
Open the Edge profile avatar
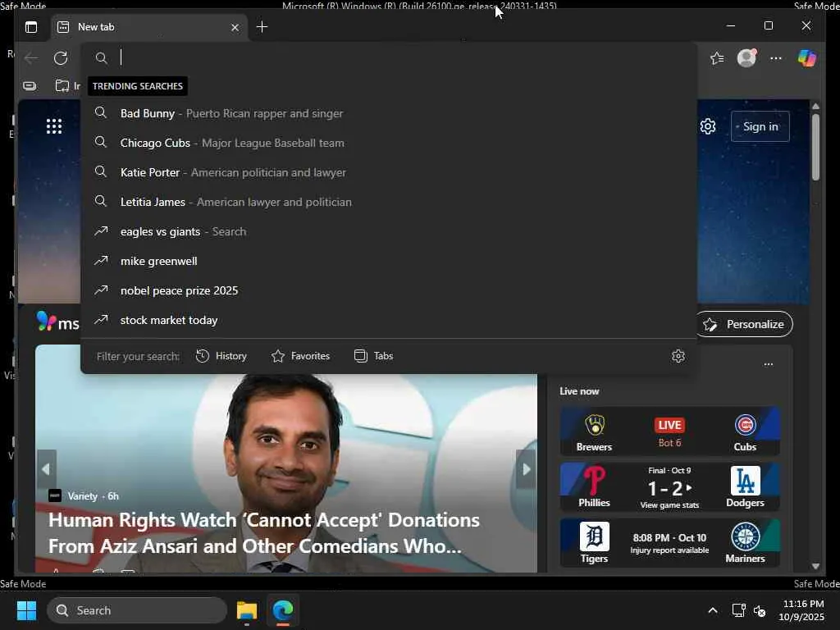(746, 58)
